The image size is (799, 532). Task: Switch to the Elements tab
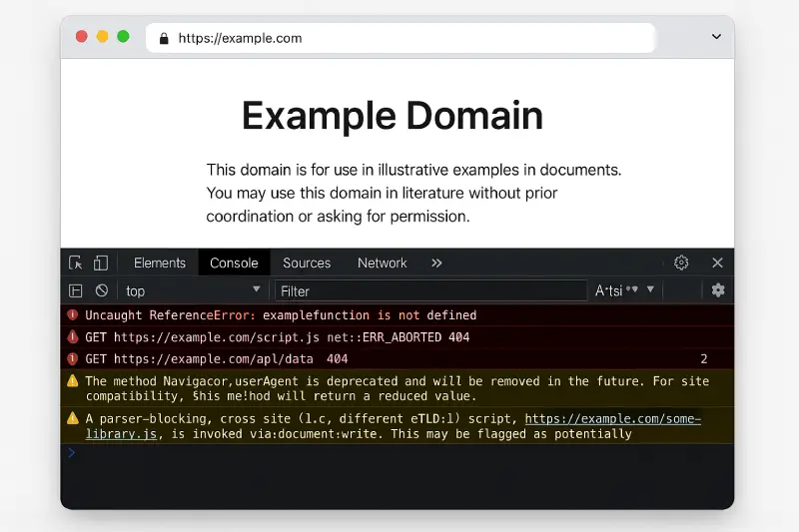coord(160,263)
